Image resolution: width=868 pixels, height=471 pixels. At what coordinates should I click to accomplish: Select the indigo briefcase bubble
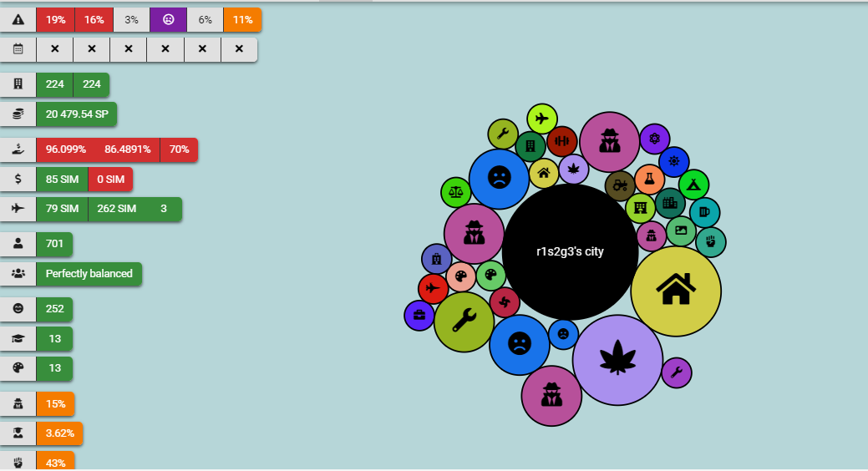coord(419,316)
